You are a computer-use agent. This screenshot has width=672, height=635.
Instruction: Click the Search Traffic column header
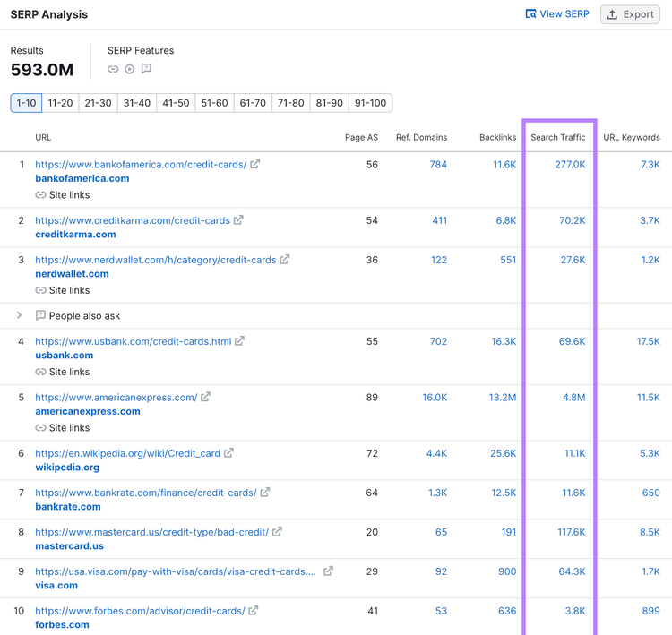click(557, 137)
